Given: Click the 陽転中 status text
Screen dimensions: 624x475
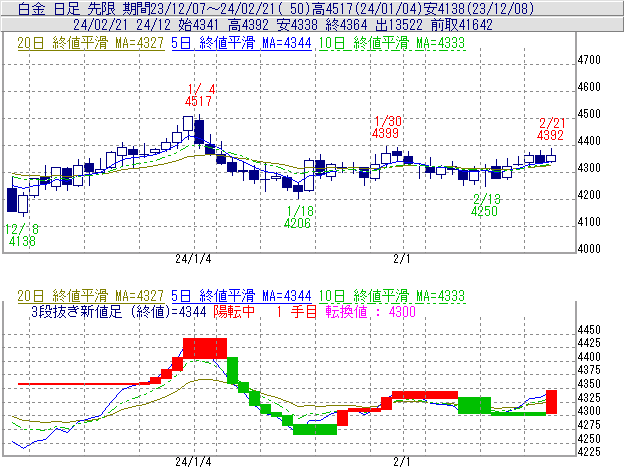Looking at the screenshot, I should [234, 311].
